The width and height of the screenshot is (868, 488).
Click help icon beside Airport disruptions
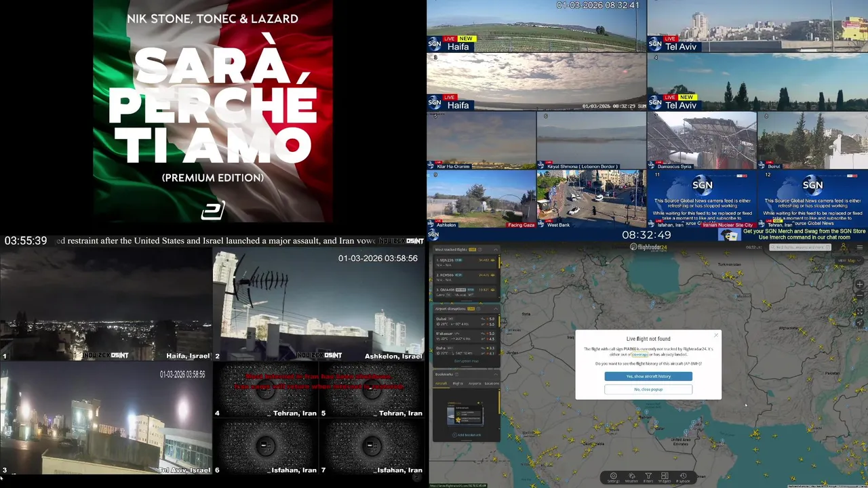coord(478,308)
